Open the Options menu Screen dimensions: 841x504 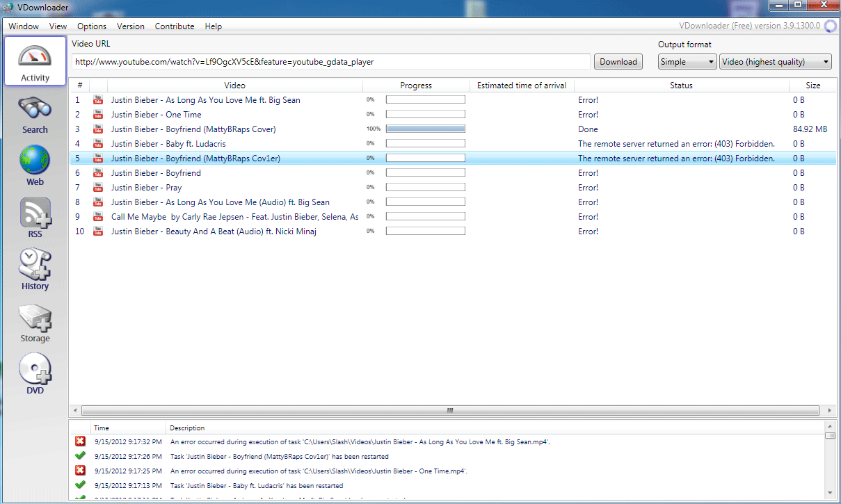(91, 26)
